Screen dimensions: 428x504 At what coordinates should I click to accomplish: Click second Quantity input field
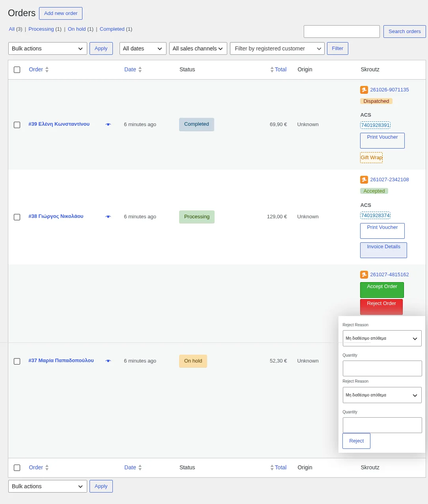point(382,425)
